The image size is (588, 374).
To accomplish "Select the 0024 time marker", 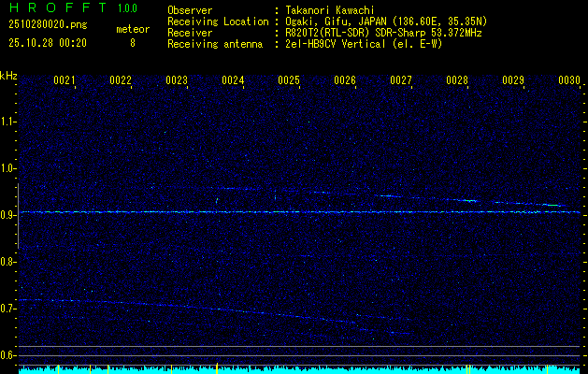I will click(233, 81).
